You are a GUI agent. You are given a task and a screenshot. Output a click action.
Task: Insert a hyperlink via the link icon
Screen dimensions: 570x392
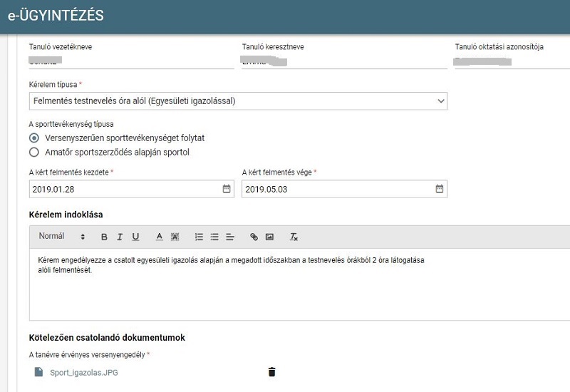[254, 237]
